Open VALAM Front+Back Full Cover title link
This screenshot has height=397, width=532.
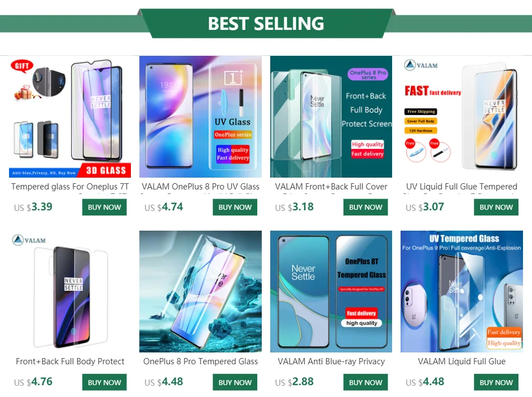[331, 187]
